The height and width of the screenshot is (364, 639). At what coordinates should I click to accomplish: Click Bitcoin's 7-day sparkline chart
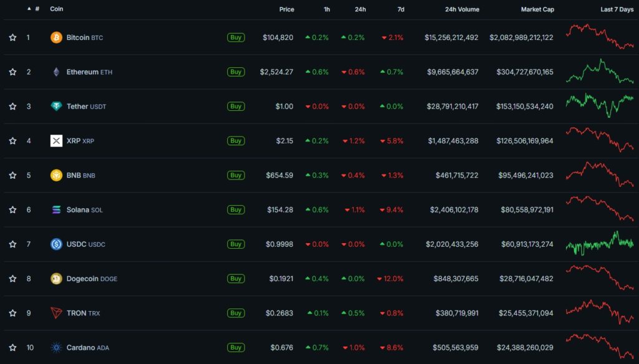point(597,37)
